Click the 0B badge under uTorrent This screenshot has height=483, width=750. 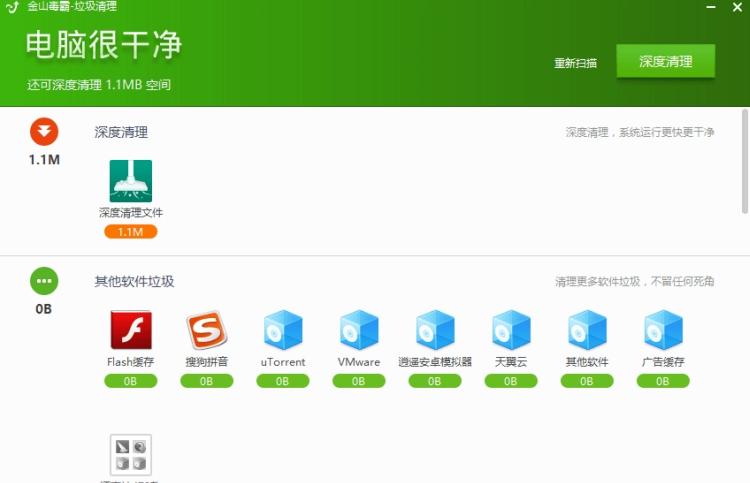pyautogui.click(x=283, y=381)
